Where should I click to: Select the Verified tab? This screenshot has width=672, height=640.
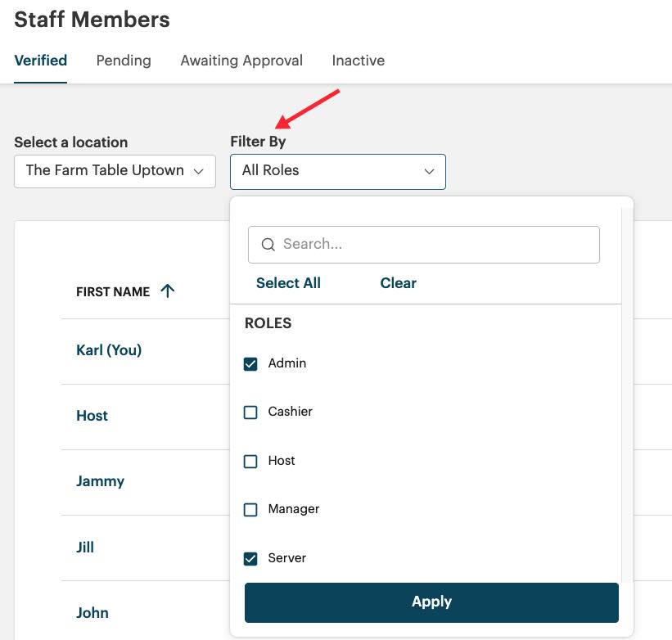point(41,61)
